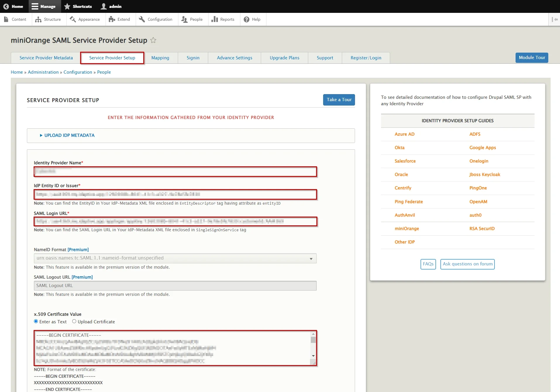Open the Onelogin setup guide
This screenshot has width=560, height=392.
pyautogui.click(x=479, y=161)
